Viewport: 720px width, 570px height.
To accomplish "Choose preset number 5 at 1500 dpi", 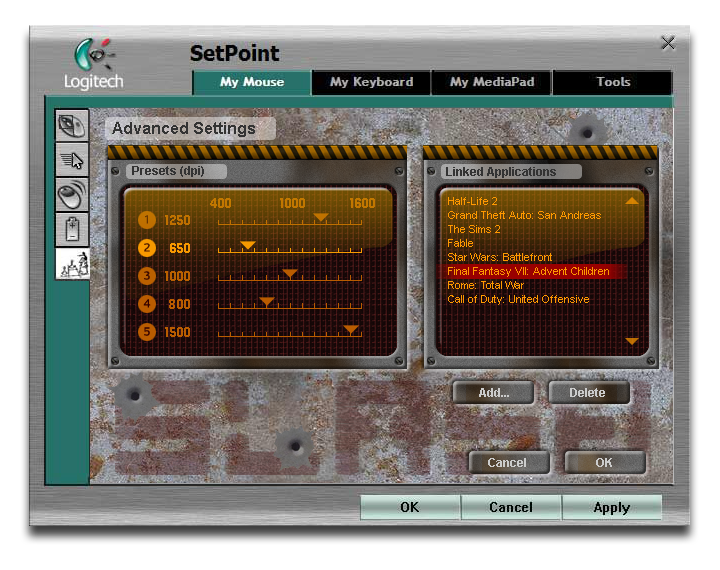I will [147, 332].
